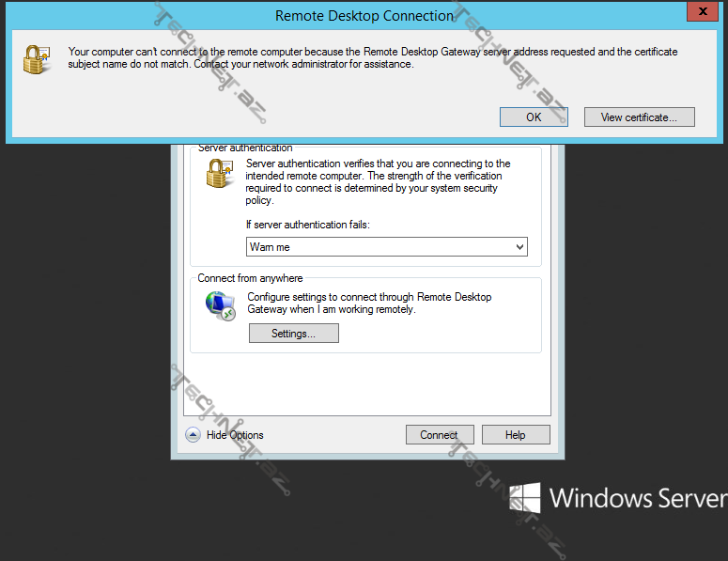Expand the 'Warn me' authentication dropdown
728x561 pixels.
[385, 247]
